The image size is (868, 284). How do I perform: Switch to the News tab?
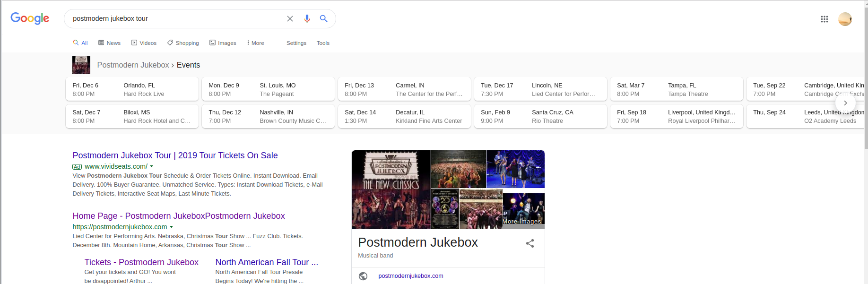coord(109,43)
